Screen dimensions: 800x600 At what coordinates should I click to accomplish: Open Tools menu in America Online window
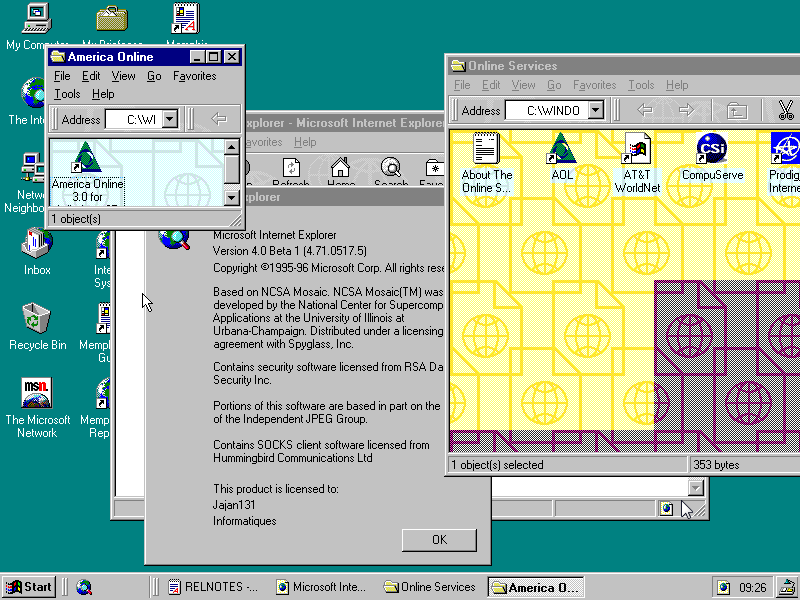(67, 94)
